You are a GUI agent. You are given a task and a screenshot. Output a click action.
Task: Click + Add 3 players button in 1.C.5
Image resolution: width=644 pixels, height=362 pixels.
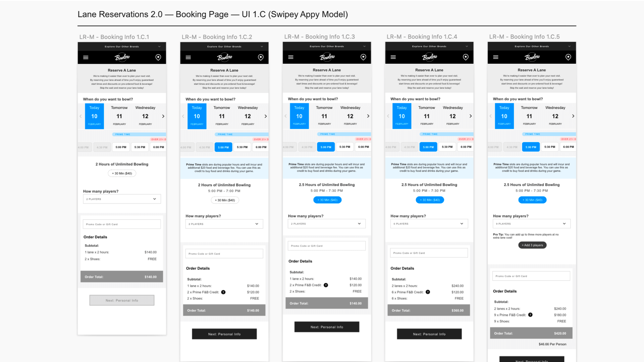[x=532, y=245]
